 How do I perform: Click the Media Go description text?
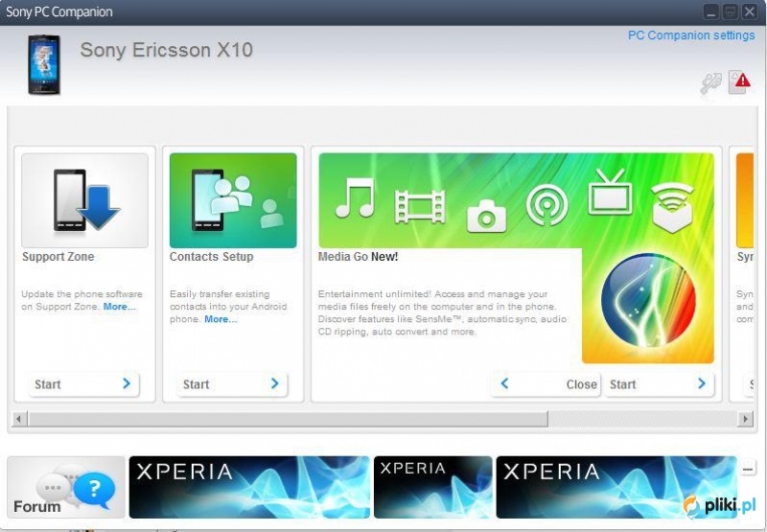tap(442, 312)
